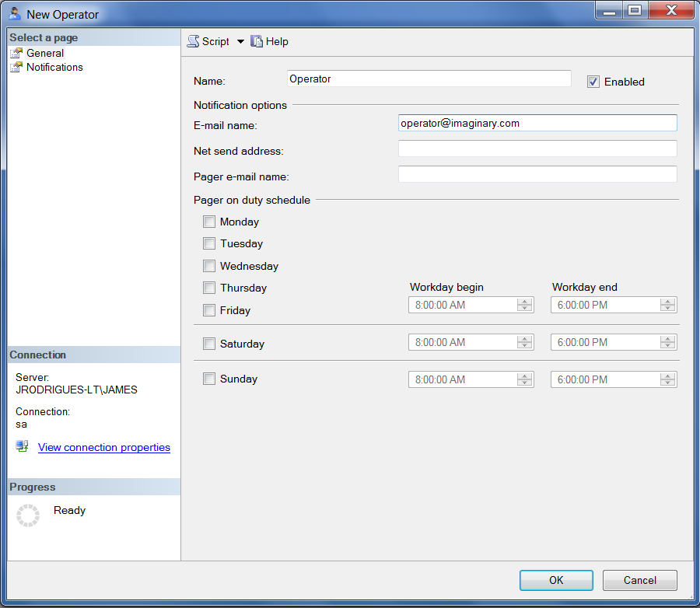Click the Notifications page icon
This screenshot has width=700, height=608.
point(16,67)
